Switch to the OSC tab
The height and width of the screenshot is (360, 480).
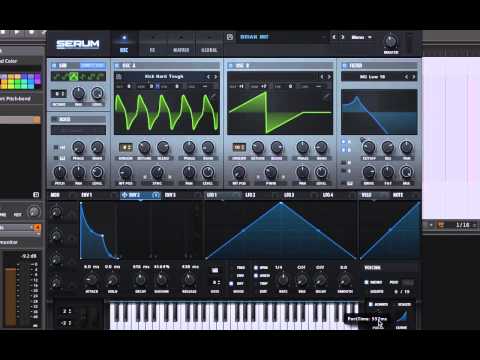[124, 44]
